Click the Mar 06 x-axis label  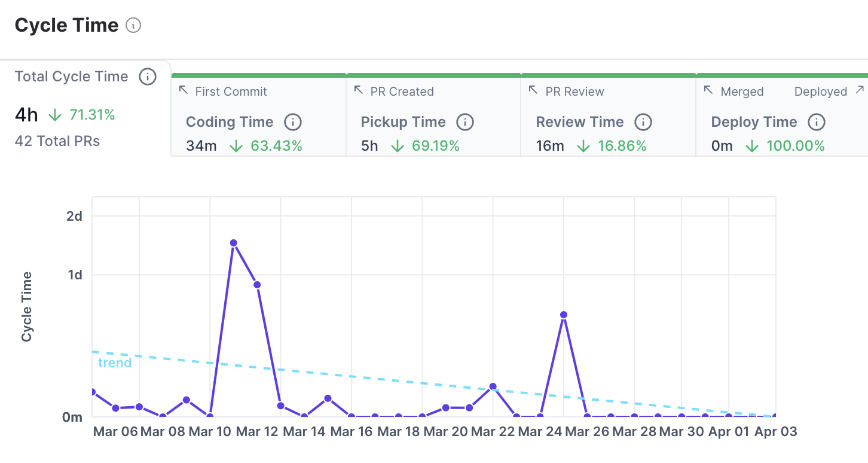(115, 432)
